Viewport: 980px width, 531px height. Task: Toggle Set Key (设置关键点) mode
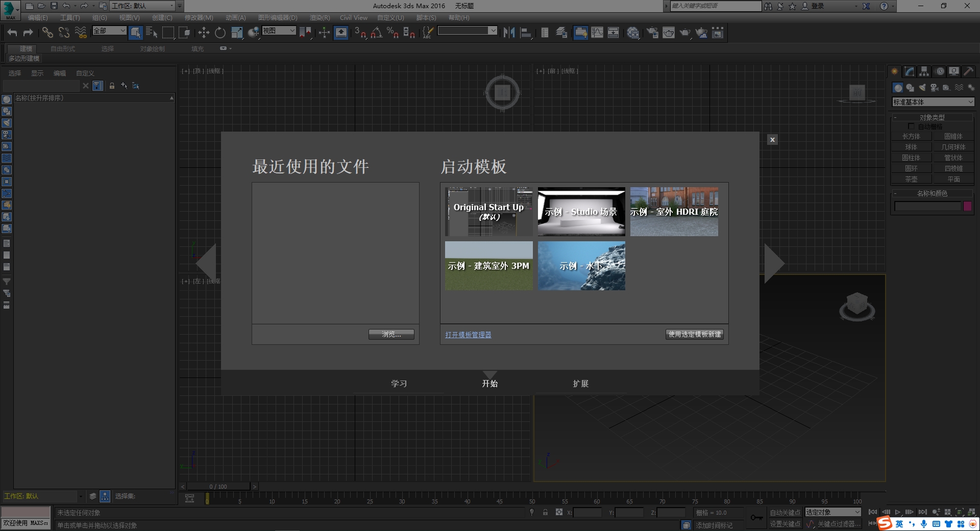[x=785, y=524]
